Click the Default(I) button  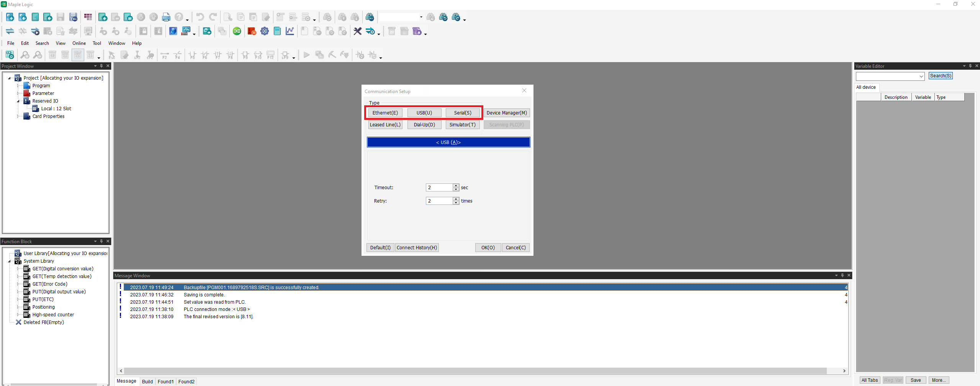[x=380, y=248]
